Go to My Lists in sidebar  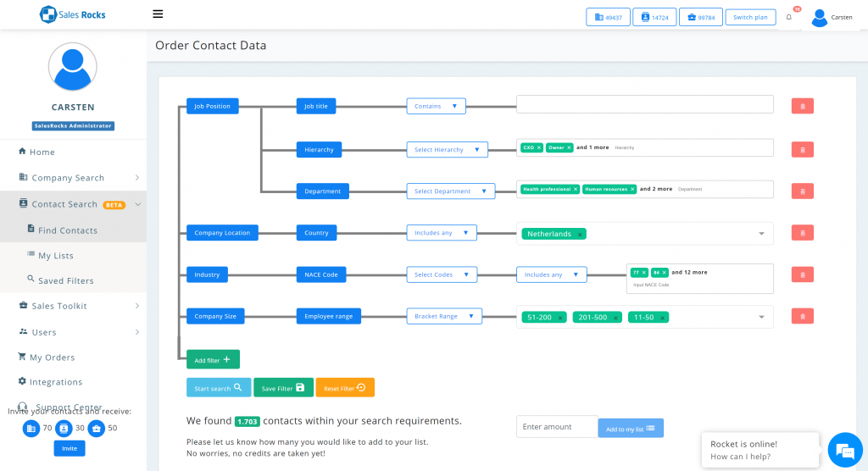55,255
